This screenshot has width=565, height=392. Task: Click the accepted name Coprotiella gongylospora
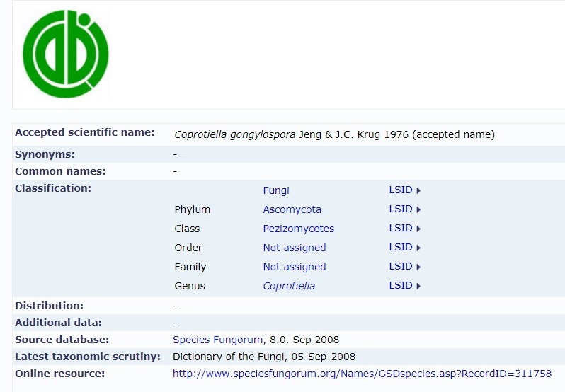click(x=234, y=134)
